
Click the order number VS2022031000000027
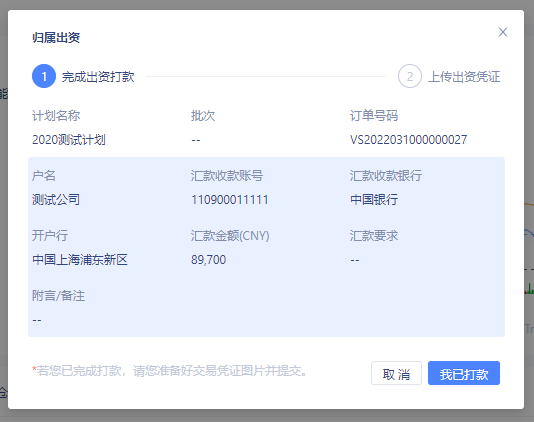tap(408, 140)
